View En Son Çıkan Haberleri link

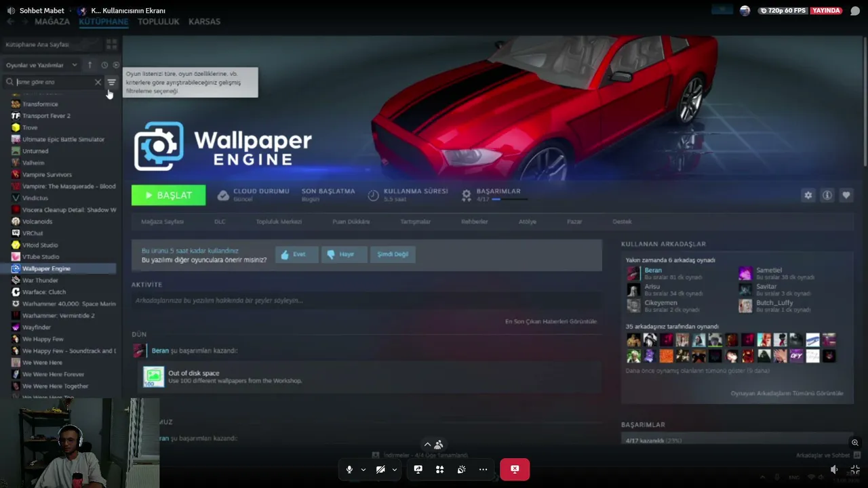click(551, 322)
